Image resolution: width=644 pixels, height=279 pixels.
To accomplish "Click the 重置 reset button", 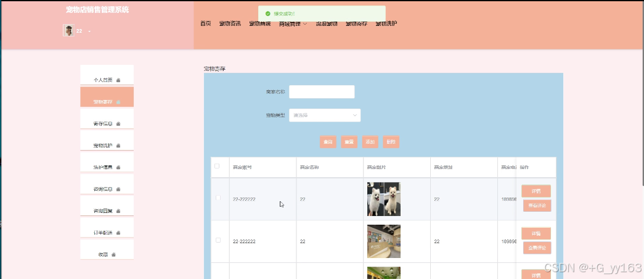I will (x=349, y=142).
